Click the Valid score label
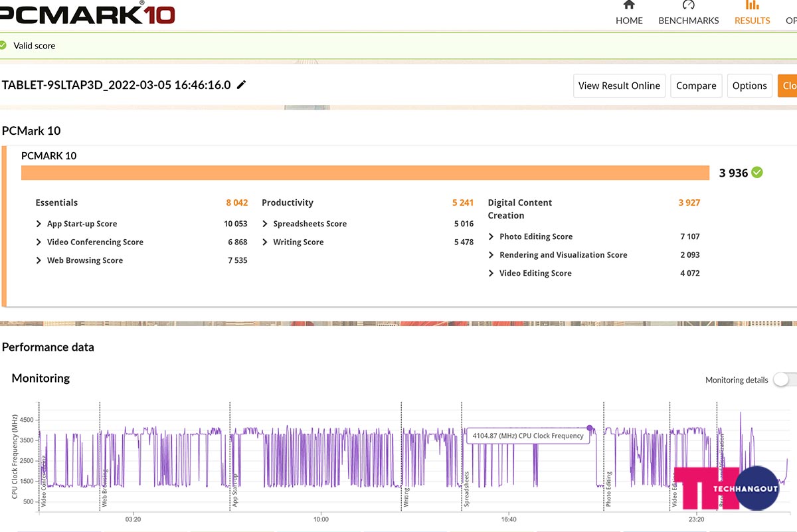797x532 pixels. coord(35,46)
